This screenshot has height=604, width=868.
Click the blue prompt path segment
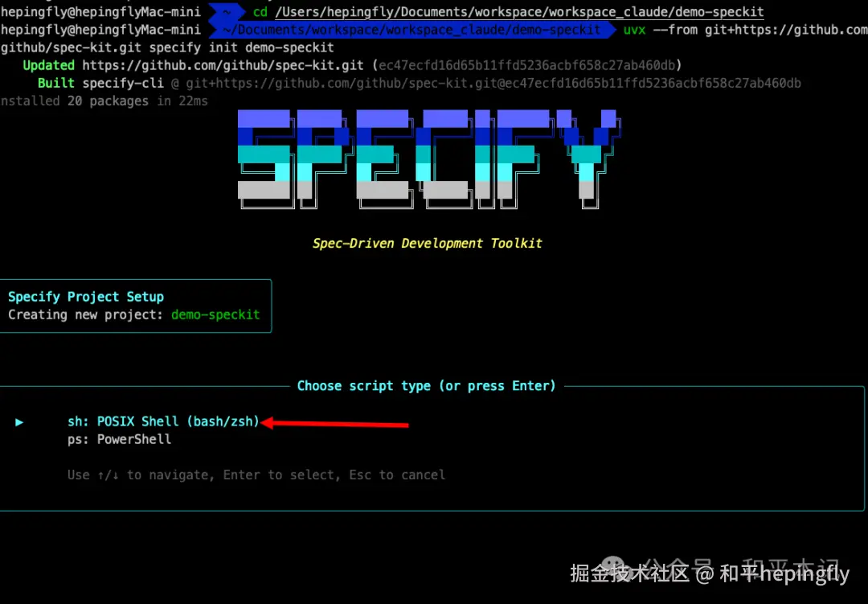pyautogui.click(x=411, y=30)
